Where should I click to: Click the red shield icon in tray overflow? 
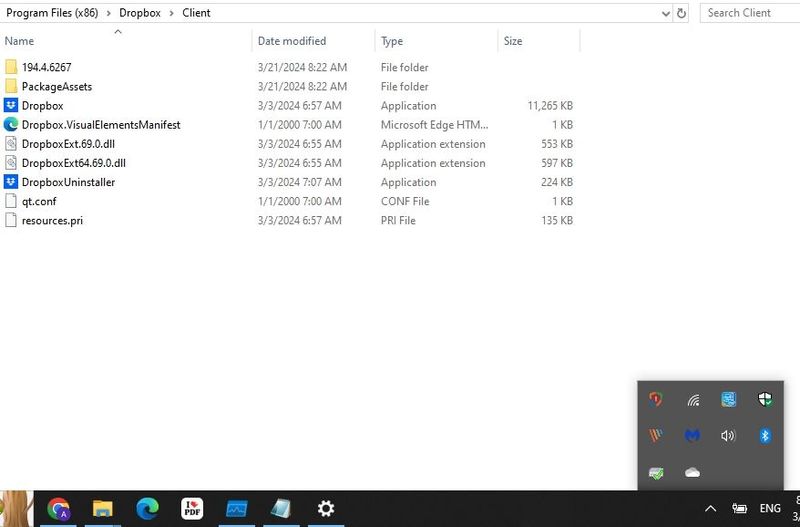click(x=656, y=399)
